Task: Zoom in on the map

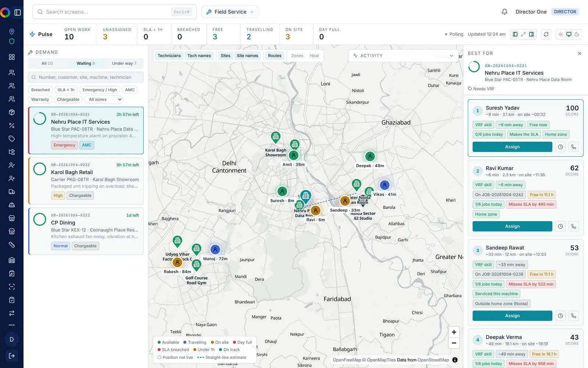Action: click(x=454, y=332)
